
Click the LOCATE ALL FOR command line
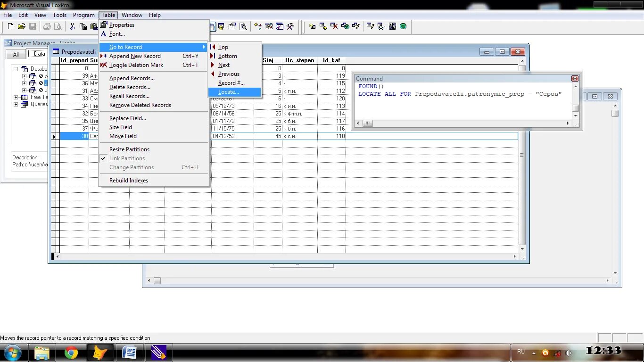(x=460, y=94)
